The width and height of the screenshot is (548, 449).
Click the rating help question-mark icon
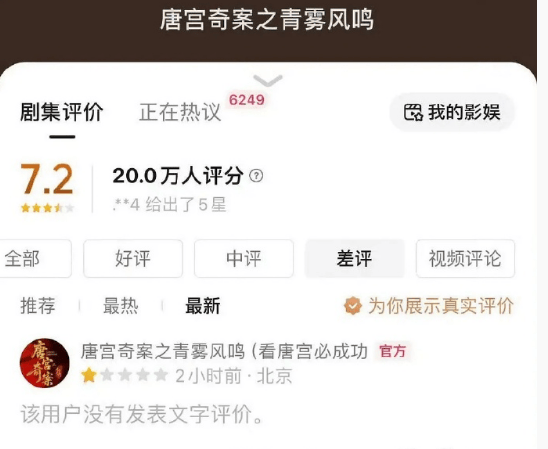point(256,175)
